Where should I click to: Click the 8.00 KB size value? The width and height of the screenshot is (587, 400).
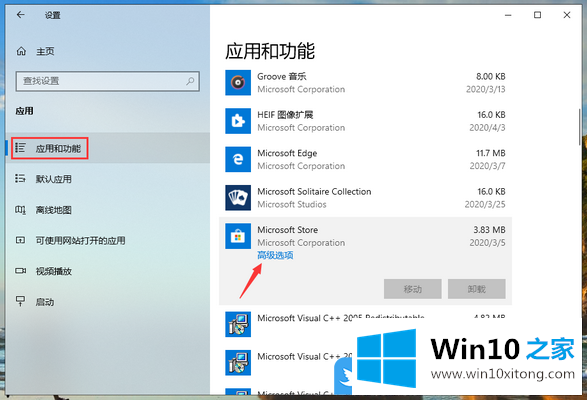tap(490, 76)
